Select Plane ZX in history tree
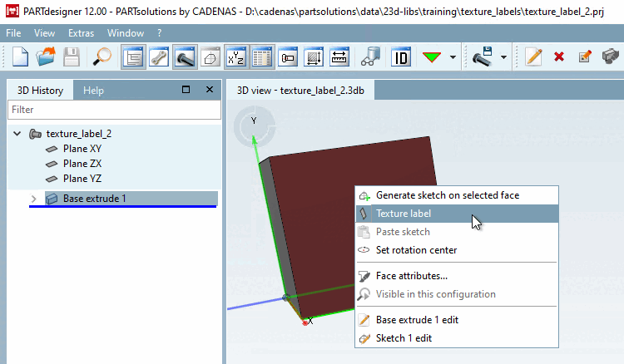This screenshot has height=364, width=624. pos(82,164)
